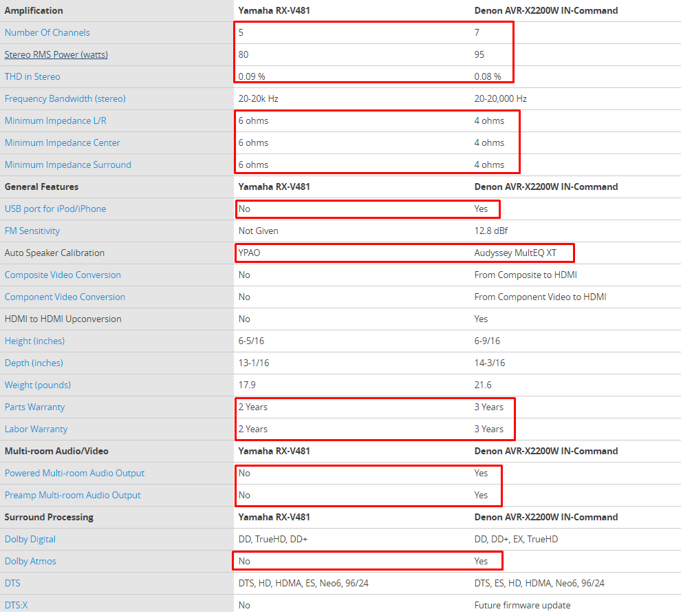This screenshot has width=681, height=616.
Task: Select the Yamaha stereo power value 80
Action: point(244,55)
